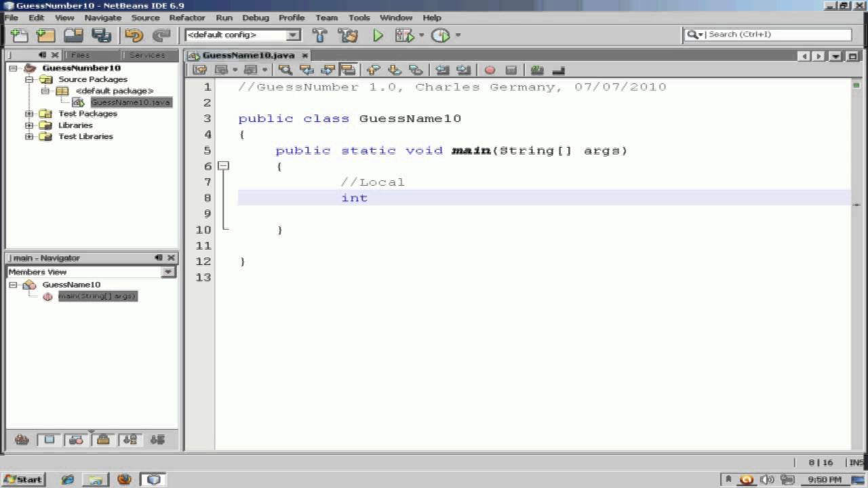Click the editor Find Selection magnifier icon
868x488 pixels.
click(x=285, y=70)
